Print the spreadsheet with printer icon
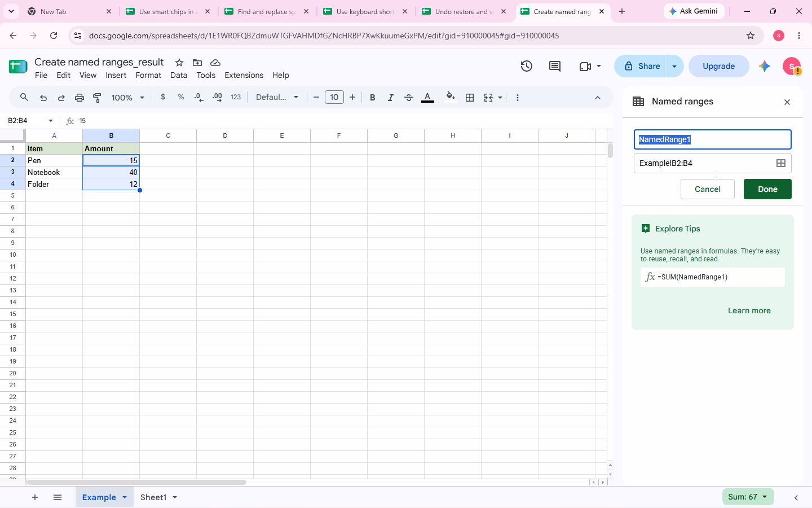 [80, 98]
